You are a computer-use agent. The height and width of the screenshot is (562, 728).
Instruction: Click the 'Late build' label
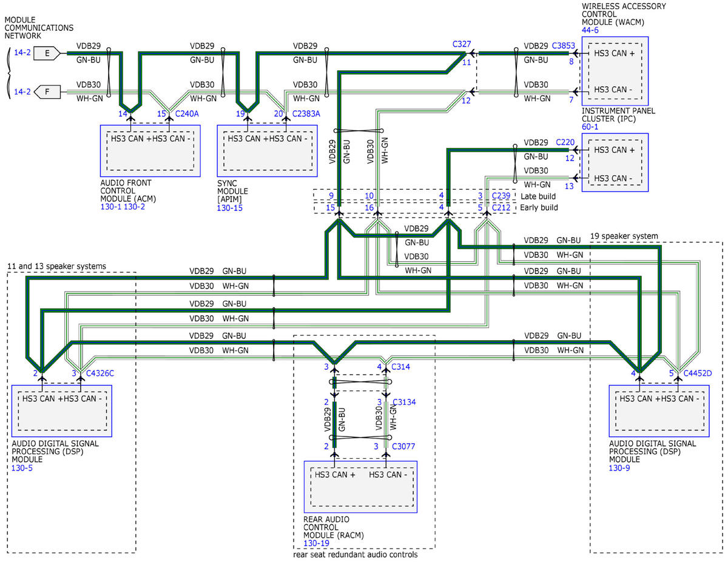tap(538, 196)
